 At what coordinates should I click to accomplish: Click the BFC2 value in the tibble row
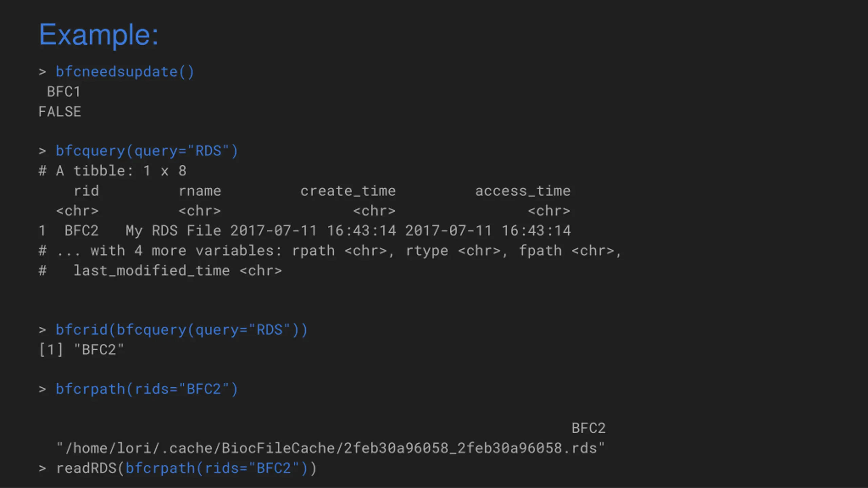tap(81, 231)
